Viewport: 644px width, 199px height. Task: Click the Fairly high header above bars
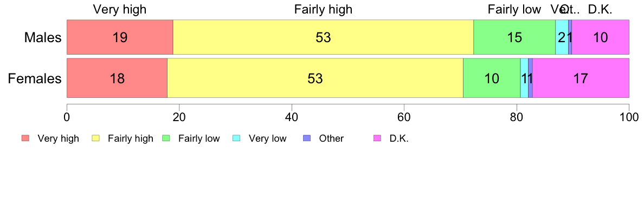pos(323,9)
